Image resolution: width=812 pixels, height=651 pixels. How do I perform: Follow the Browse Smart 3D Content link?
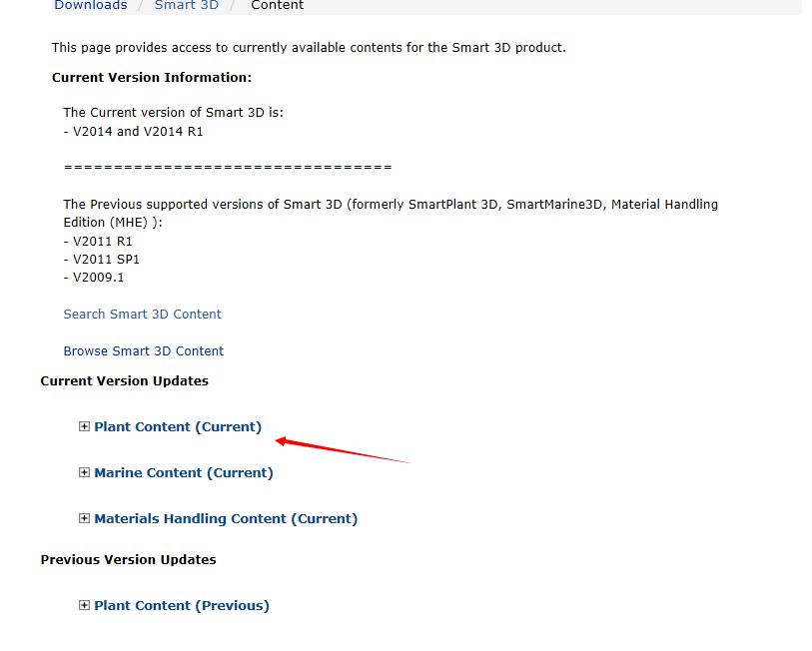coord(144,351)
